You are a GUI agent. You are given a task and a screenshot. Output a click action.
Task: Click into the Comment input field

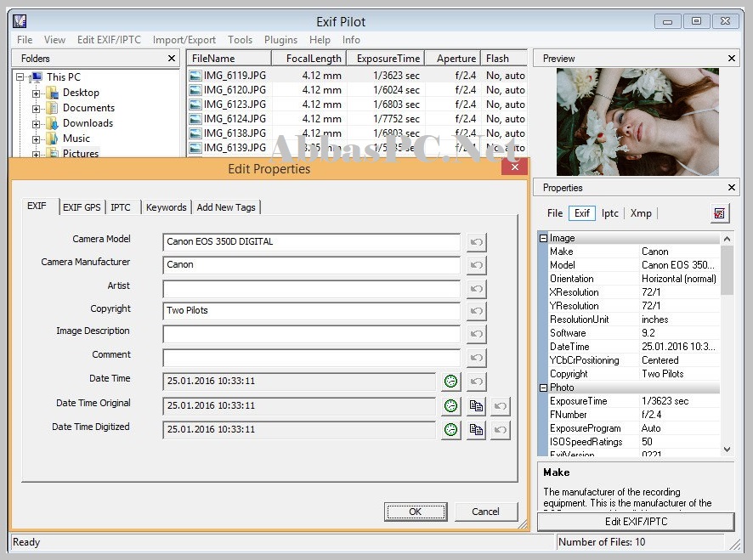pos(311,358)
